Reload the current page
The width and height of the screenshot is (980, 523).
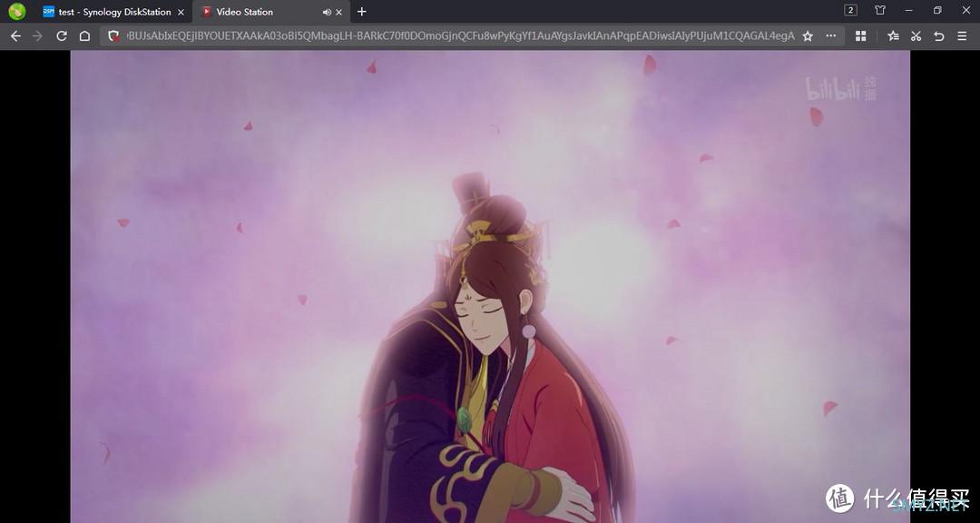pos(62,36)
